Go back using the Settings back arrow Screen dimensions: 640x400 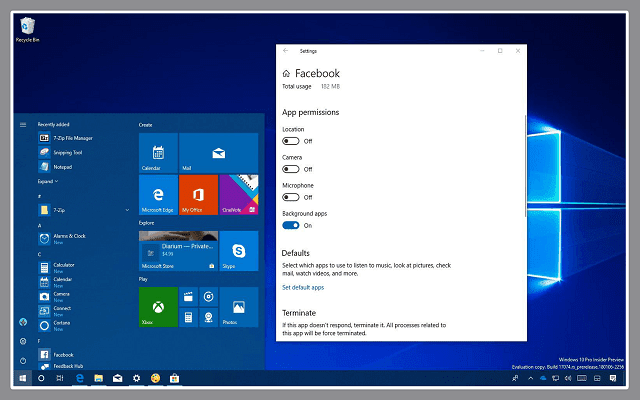pyautogui.click(x=286, y=50)
